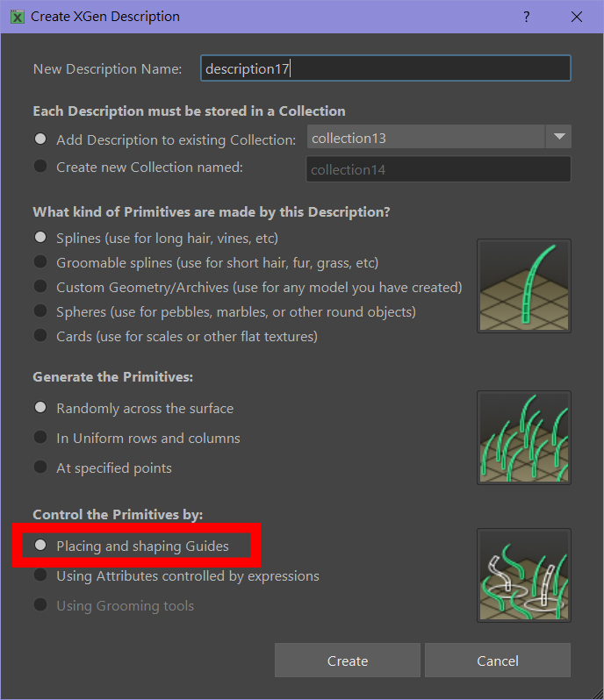Image resolution: width=604 pixels, height=700 pixels.
Task: Generate primitives randomly across the surface
Action: pos(40,408)
